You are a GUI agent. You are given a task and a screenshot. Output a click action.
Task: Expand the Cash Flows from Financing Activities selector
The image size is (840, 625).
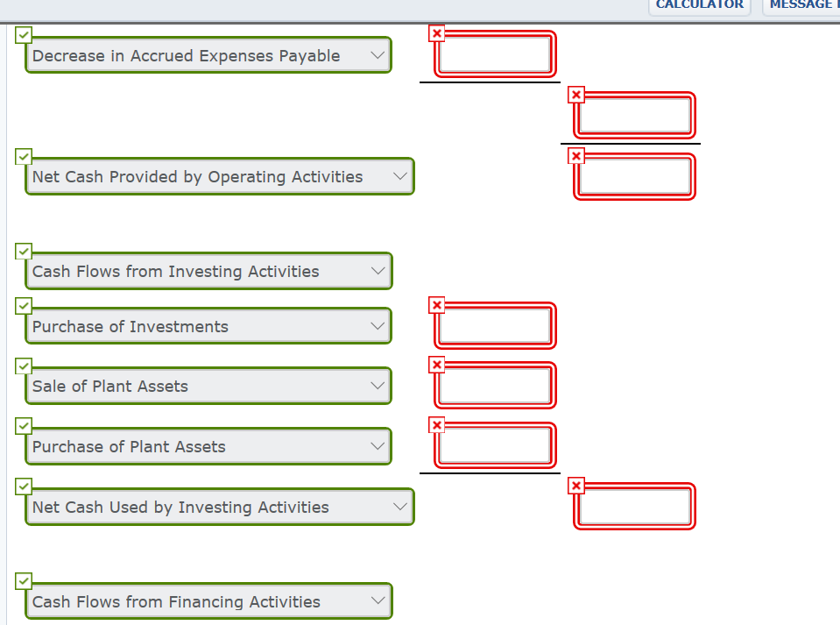point(378,600)
